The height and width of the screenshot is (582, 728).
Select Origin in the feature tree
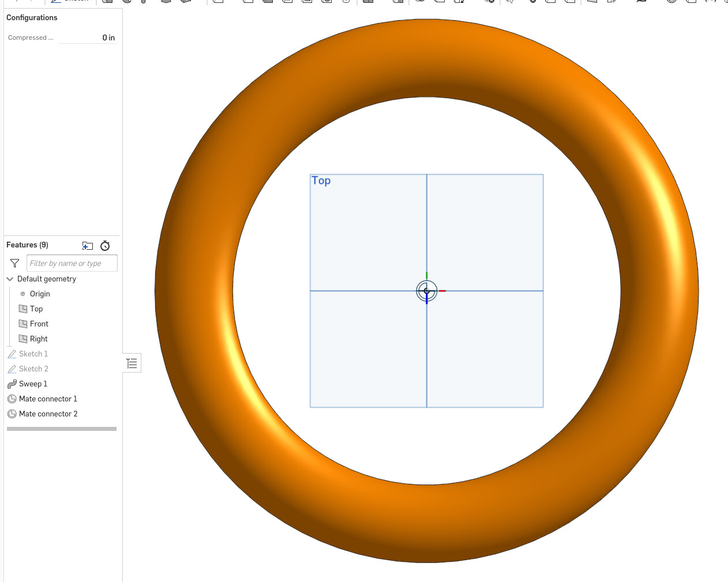[40, 294]
